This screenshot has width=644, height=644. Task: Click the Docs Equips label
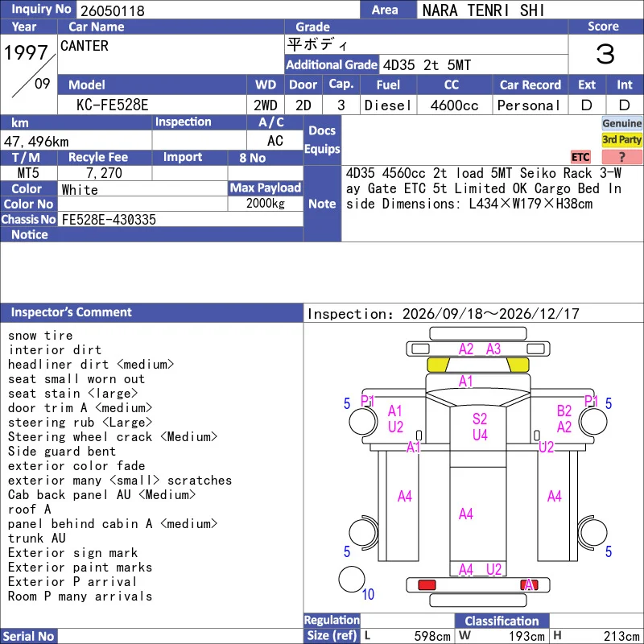(x=322, y=139)
